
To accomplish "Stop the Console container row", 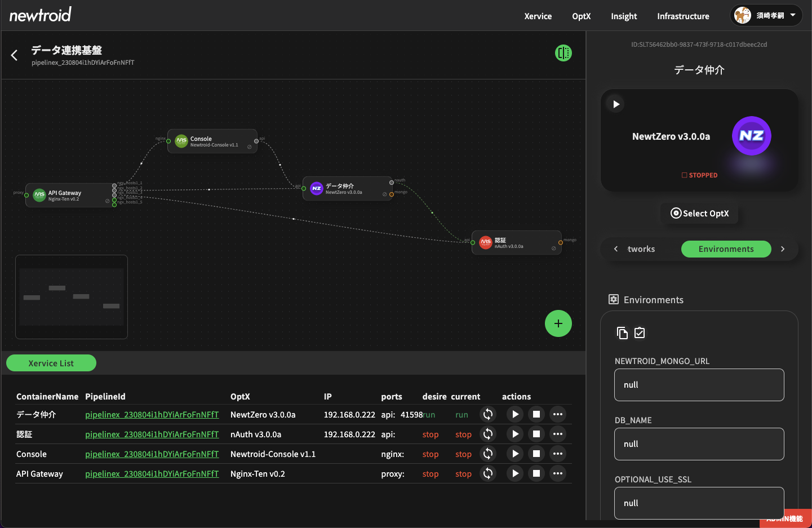I will tap(536, 454).
